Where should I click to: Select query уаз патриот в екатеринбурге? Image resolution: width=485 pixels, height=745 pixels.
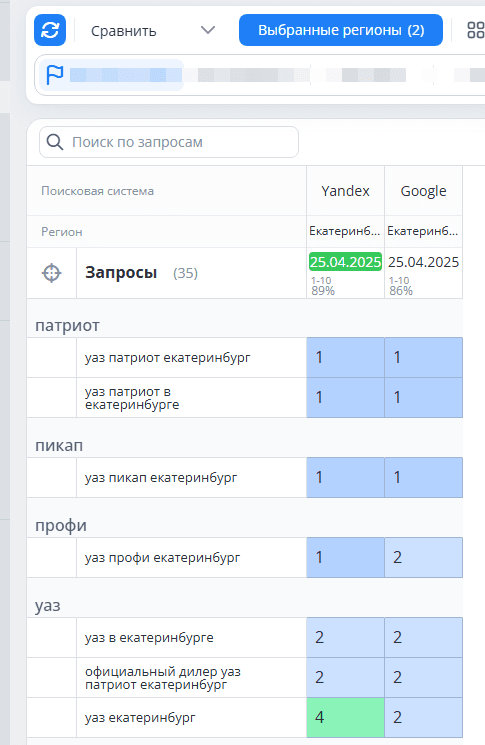[132, 398]
